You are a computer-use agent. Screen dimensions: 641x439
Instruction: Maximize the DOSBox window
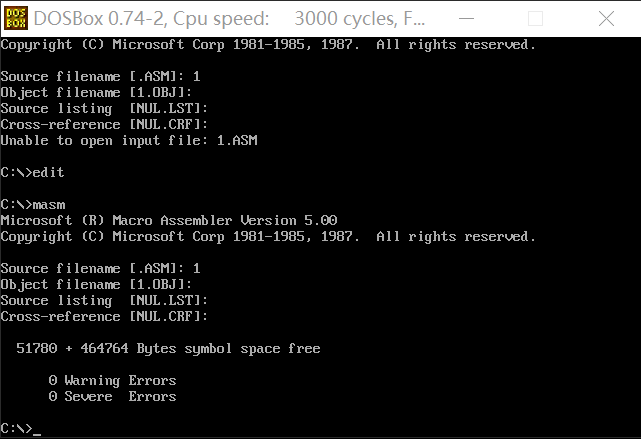[x=536, y=18]
